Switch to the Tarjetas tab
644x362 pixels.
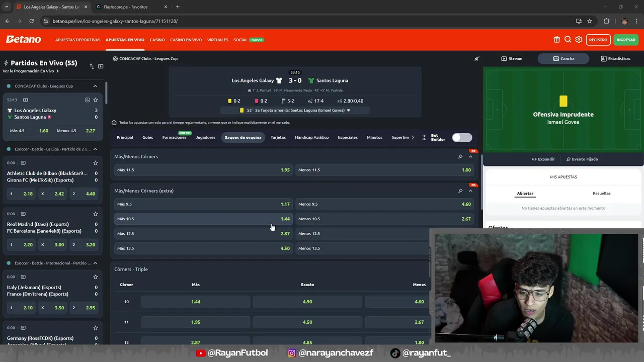coord(278,137)
